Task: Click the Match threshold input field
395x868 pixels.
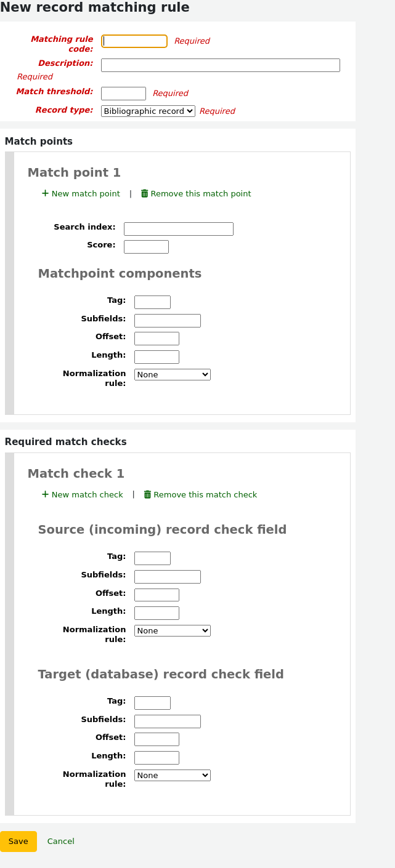Action: (123, 93)
